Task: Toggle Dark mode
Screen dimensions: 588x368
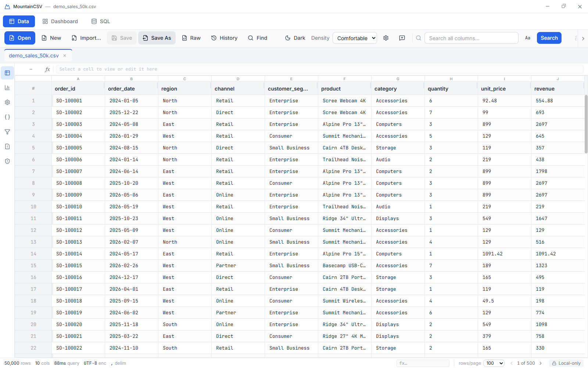Action: coord(295,38)
